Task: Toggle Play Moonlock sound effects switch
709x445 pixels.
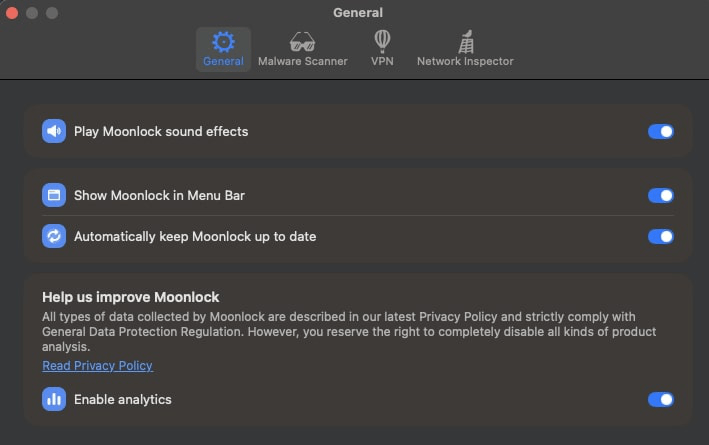Action: (661, 132)
